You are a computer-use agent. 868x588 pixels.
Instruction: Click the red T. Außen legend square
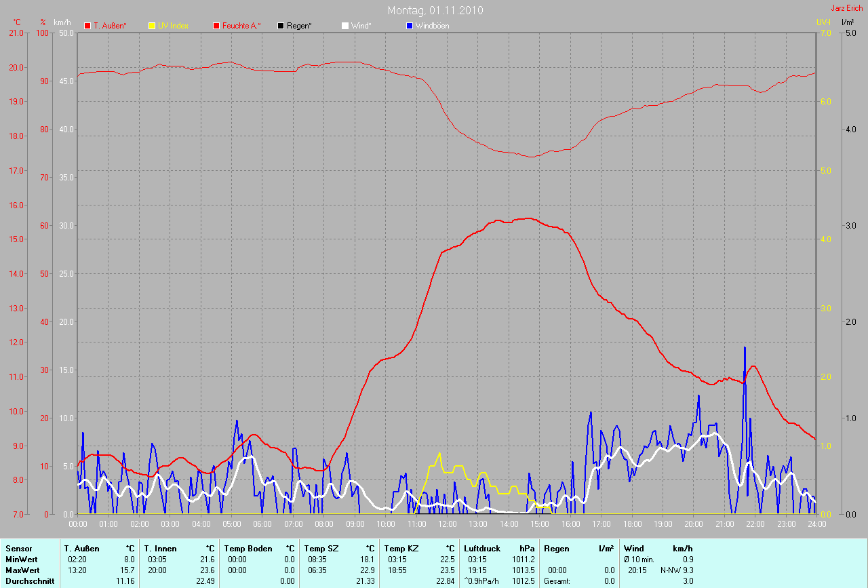point(87,26)
